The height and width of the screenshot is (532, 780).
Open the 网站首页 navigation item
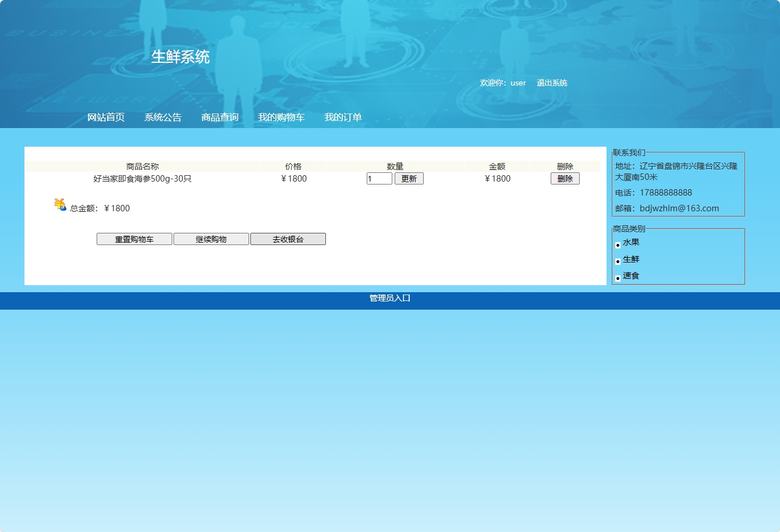(105, 117)
